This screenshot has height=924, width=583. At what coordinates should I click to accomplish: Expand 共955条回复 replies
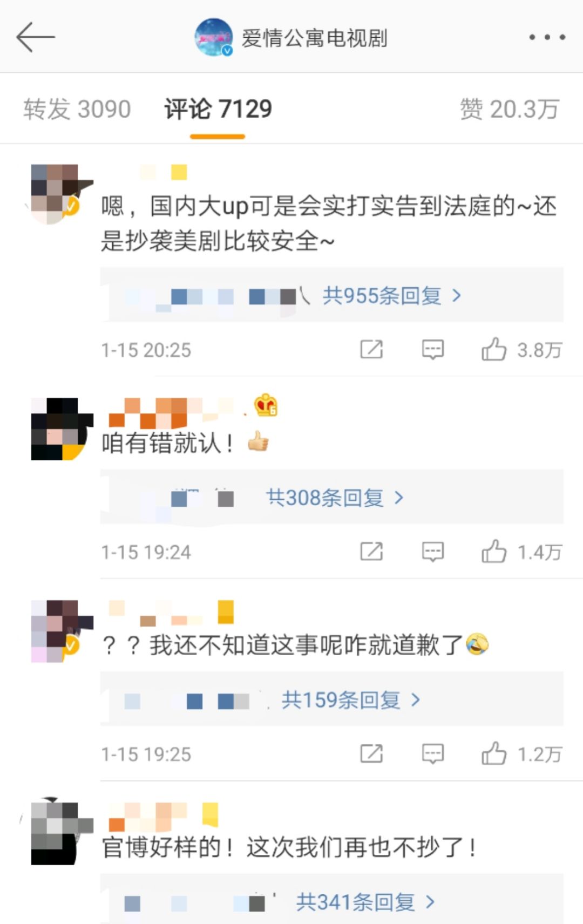(x=392, y=296)
